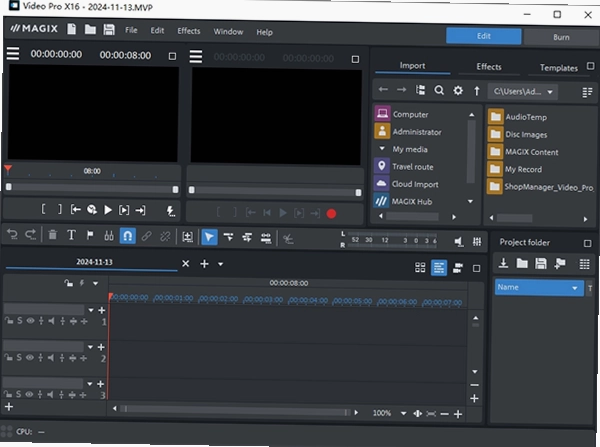Image resolution: width=600 pixels, height=447 pixels.
Task: Show the folder tree view icon
Action: click(421, 90)
